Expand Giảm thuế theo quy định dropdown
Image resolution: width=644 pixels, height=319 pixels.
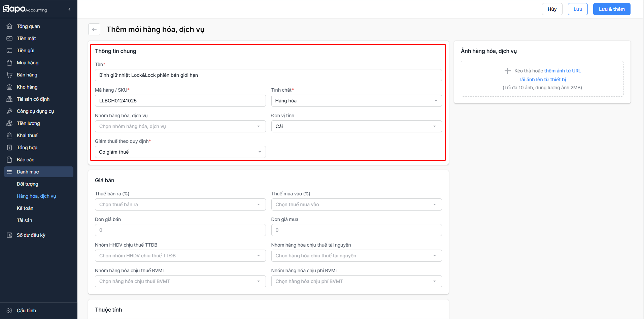click(180, 152)
